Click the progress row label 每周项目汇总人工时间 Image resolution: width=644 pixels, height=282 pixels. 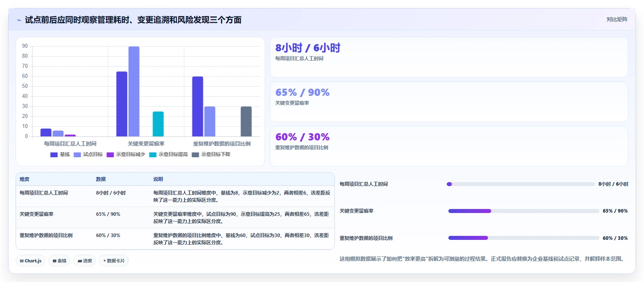click(364, 184)
